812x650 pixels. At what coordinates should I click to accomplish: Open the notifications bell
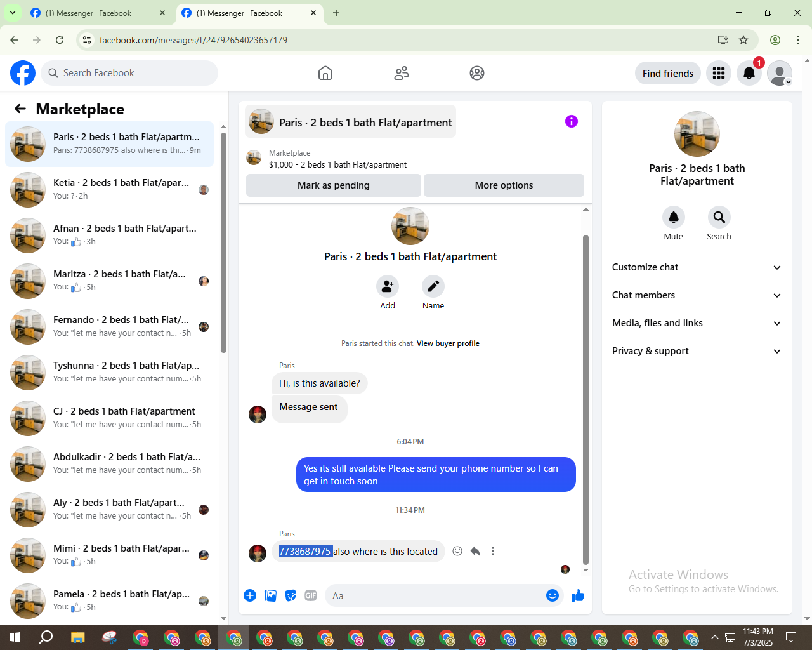pos(749,74)
